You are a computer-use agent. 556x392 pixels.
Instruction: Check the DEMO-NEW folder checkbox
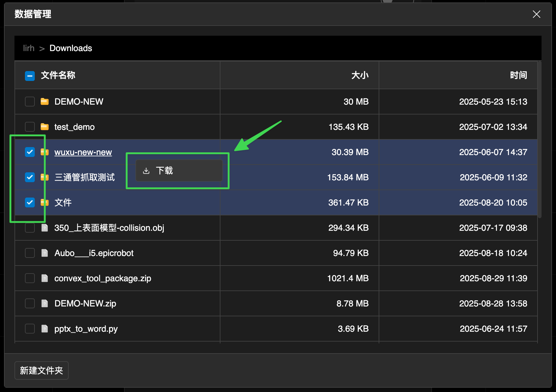tap(30, 102)
